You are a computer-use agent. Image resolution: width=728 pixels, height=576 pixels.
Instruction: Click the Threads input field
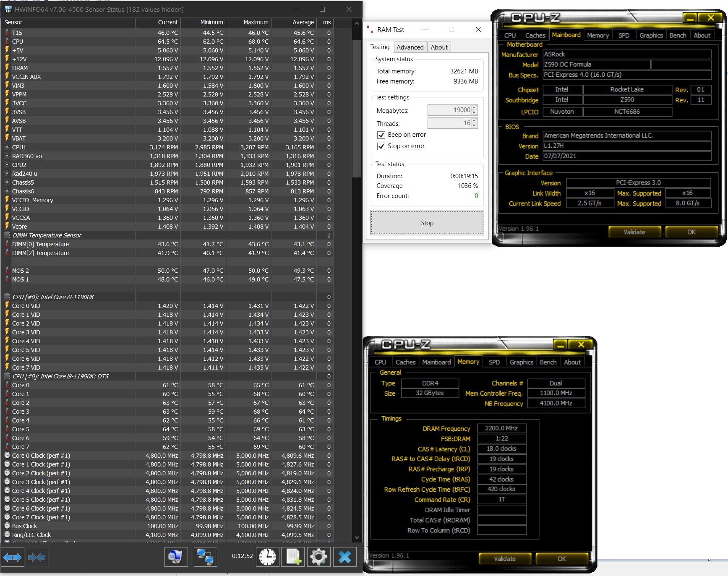(449, 123)
